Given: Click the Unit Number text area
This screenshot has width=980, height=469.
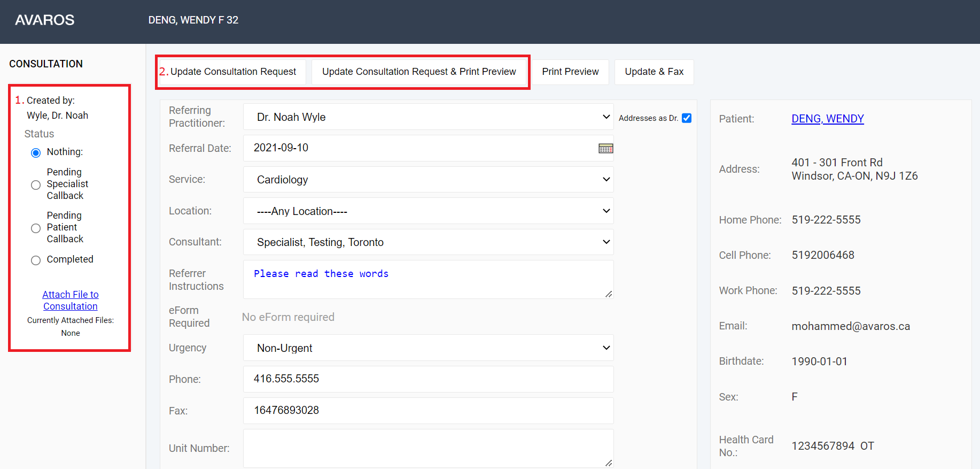Looking at the screenshot, I should point(428,448).
